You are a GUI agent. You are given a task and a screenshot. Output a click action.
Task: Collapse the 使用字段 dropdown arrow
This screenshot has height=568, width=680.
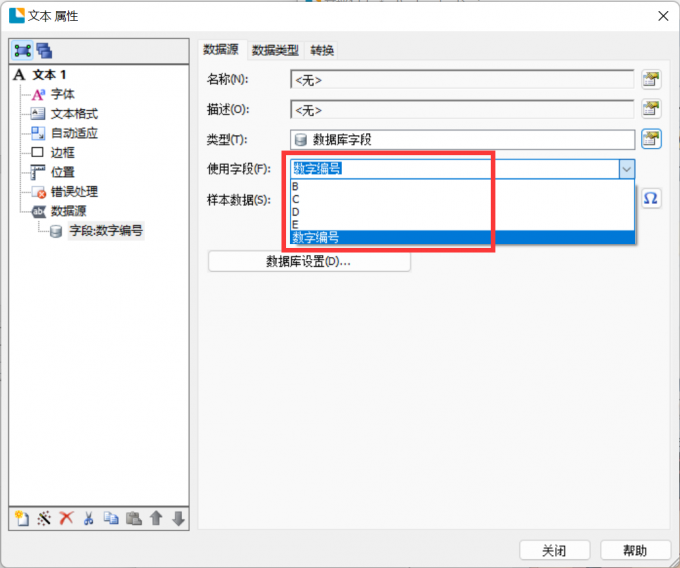tap(627, 169)
